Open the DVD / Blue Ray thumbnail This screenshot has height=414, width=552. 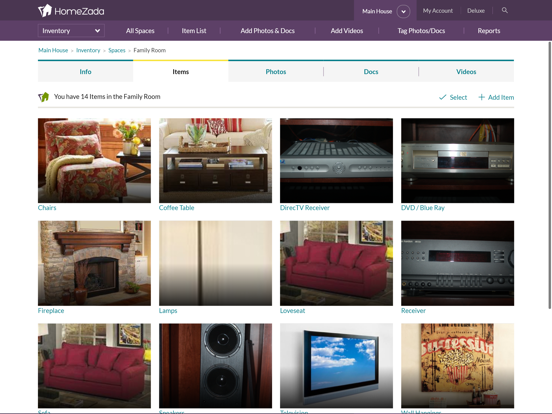click(458, 161)
